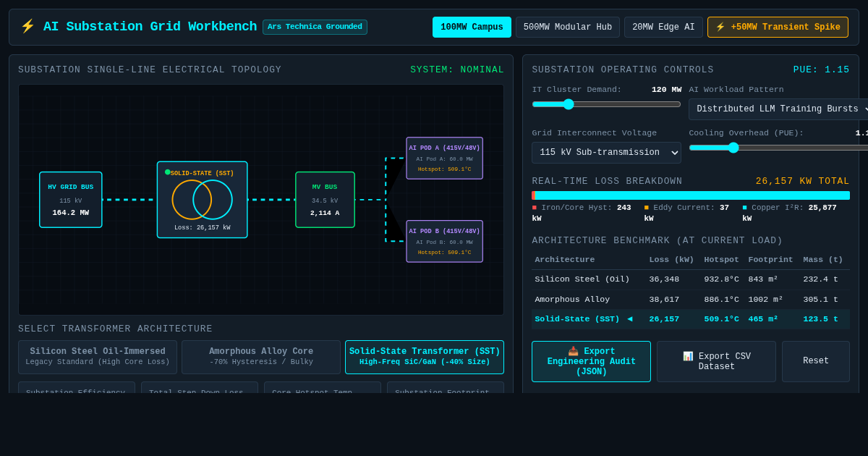Image resolution: width=868 pixels, height=456 pixels.
Task: Click the AI Pod B node
Action: click(444, 241)
